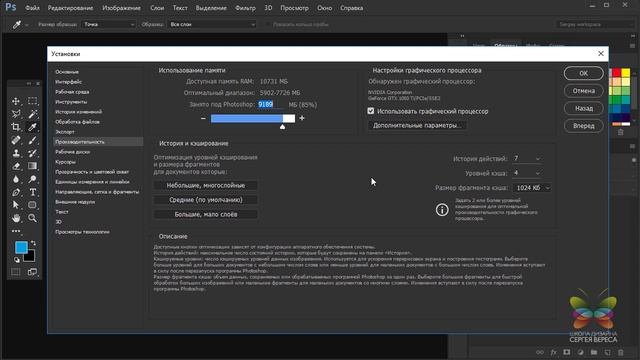Open 'Уровней кэша' dropdown
The height and width of the screenshot is (360, 640).
click(x=527, y=173)
